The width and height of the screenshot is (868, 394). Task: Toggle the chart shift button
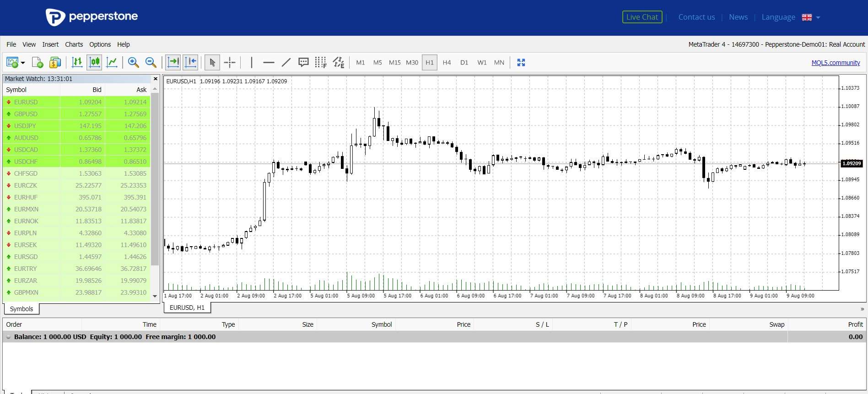click(190, 62)
